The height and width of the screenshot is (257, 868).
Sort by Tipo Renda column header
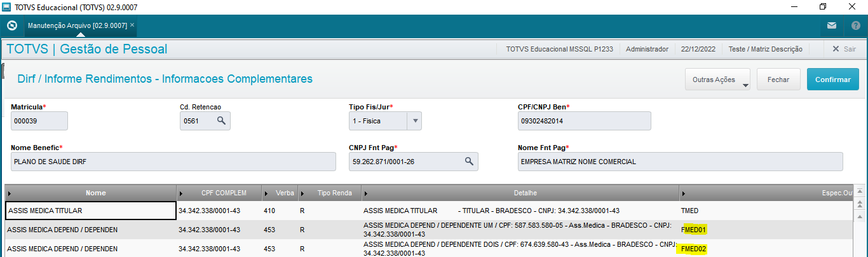tap(329, 193)
